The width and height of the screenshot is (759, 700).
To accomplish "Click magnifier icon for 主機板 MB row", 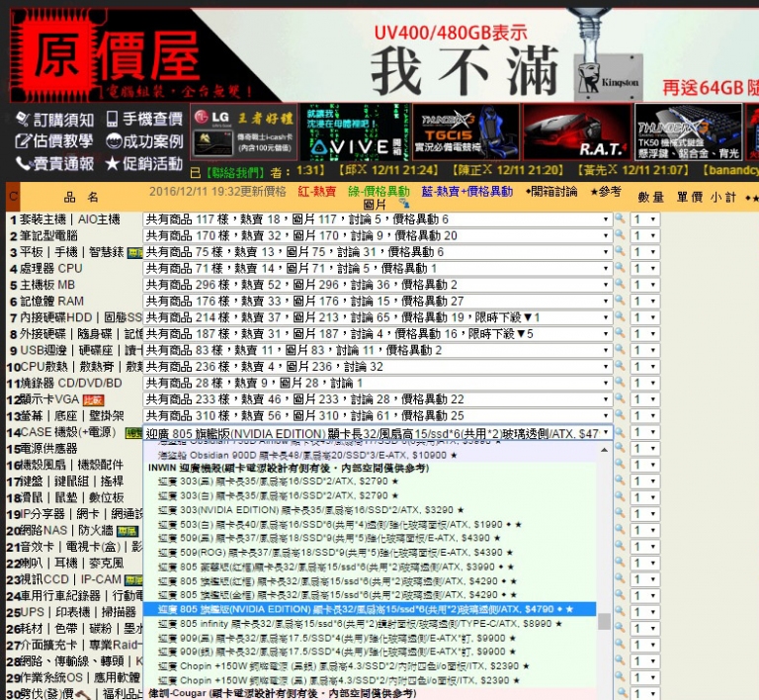I will coord(620,284).
